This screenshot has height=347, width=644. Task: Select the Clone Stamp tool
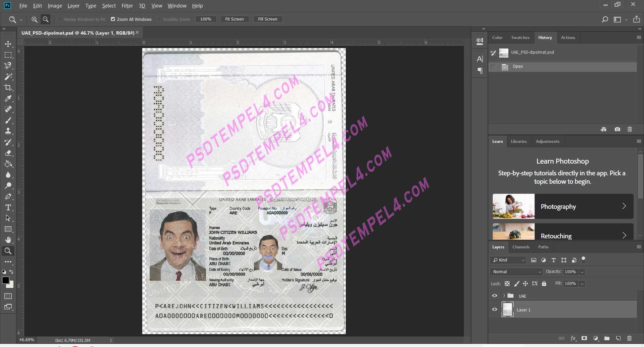[x=8, y=131]
